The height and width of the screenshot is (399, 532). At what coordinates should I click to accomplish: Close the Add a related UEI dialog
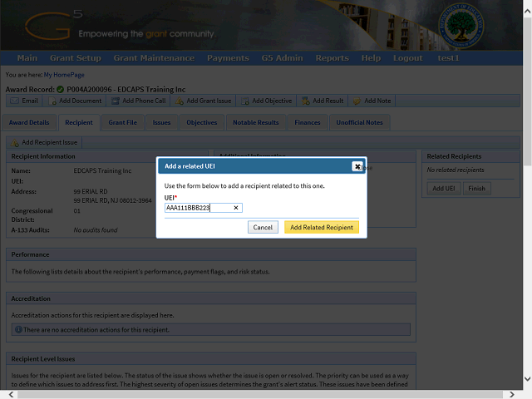(357, 166)
